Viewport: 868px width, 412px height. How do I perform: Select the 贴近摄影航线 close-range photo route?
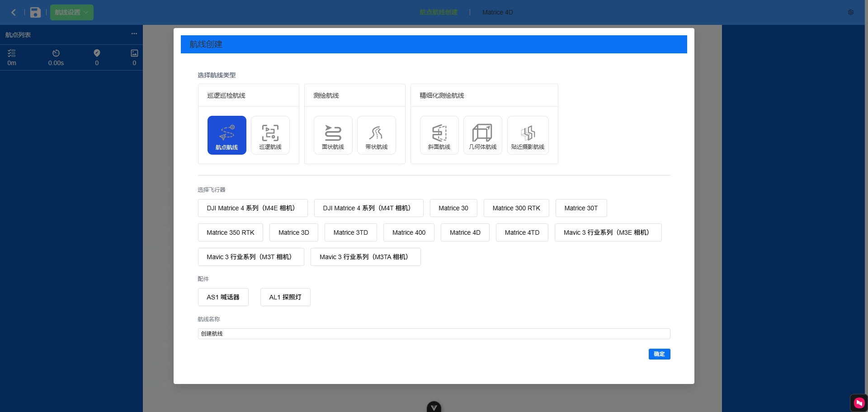(x=528, y=135)
